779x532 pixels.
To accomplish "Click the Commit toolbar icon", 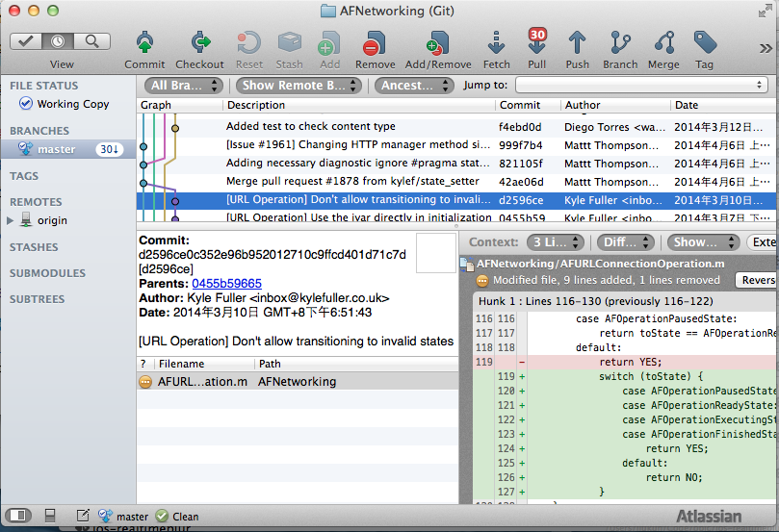I will pyautogui.click(x=144, y=44).
